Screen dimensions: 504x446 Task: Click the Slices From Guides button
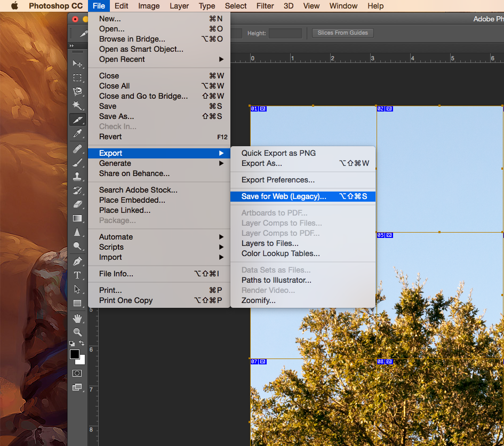click(342, 33)
